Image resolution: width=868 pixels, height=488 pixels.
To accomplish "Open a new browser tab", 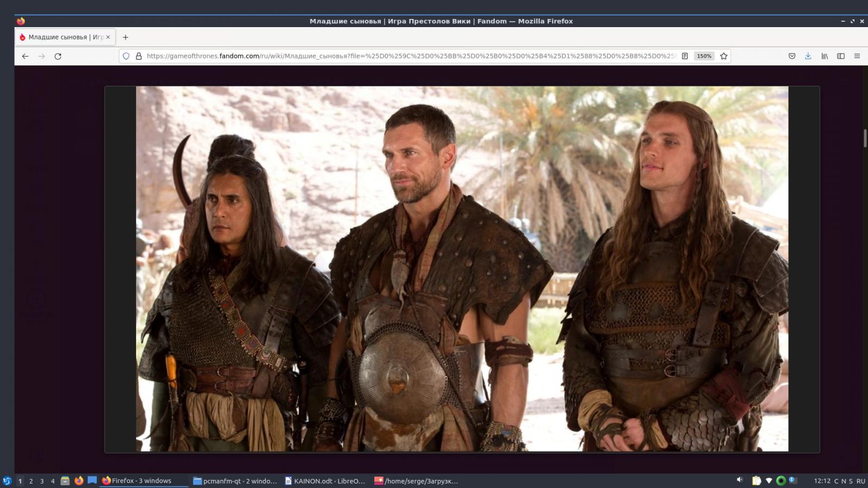I will (x=125, y=37).
